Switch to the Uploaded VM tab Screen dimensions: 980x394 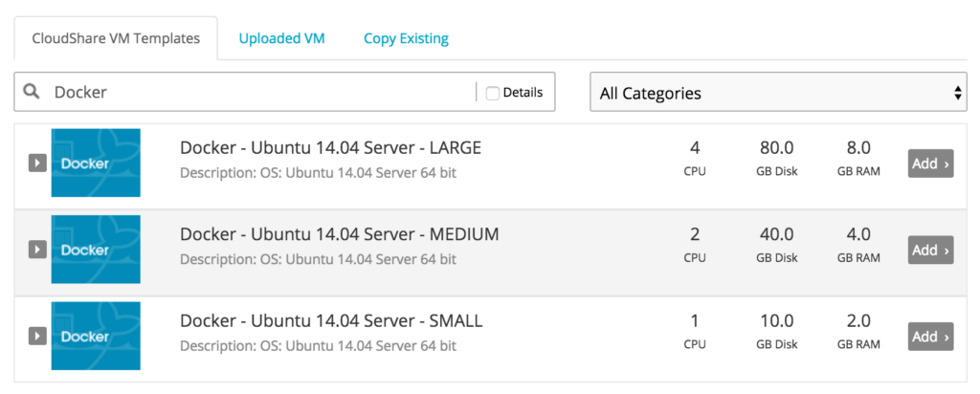coord(282,38)
